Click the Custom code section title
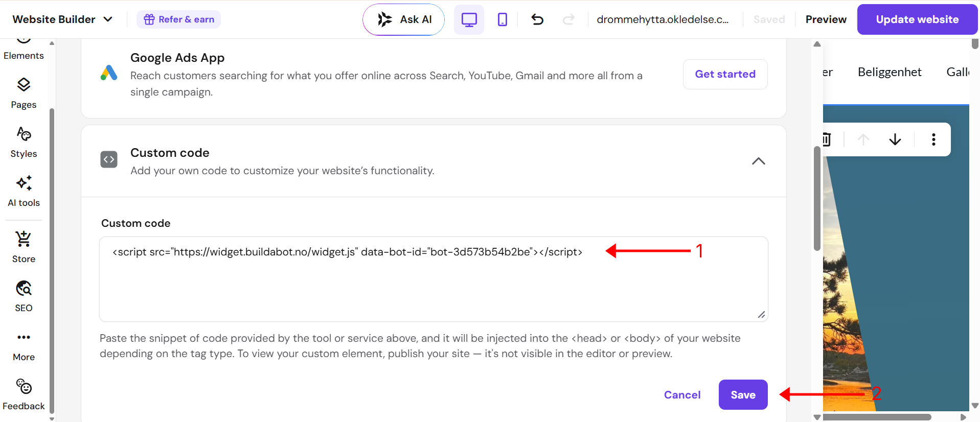The height and width of the screenshot is (422, 980). [170, 153]
